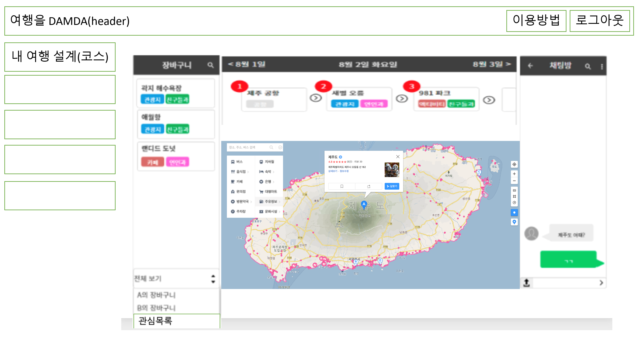Toggle the blue map pin marker button
644x361 pixels.
514,222
